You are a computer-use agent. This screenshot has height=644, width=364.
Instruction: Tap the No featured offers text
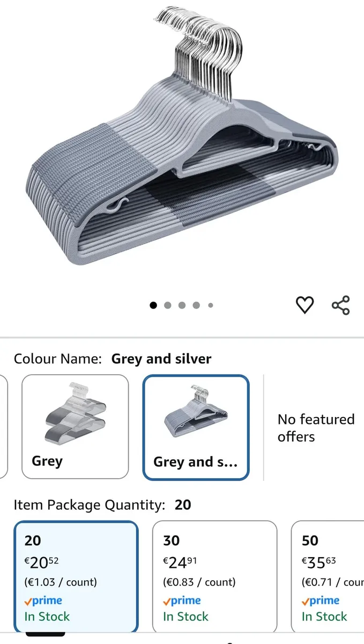coord(316,428)
